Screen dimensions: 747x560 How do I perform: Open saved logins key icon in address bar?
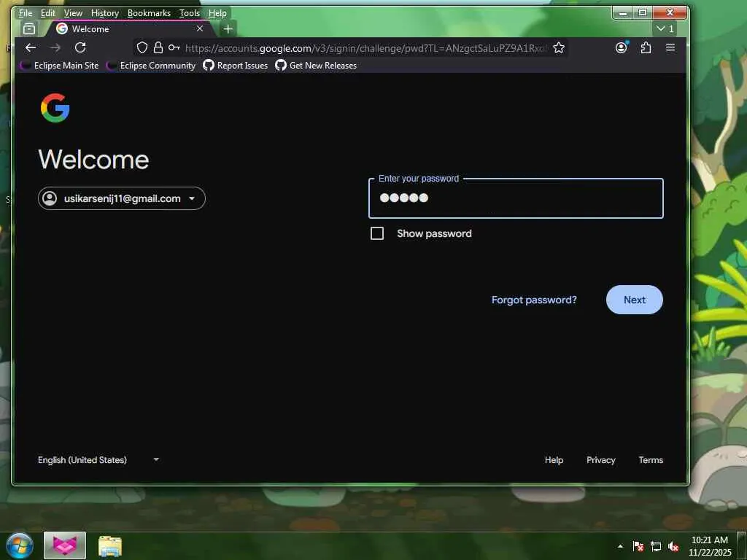174,47
